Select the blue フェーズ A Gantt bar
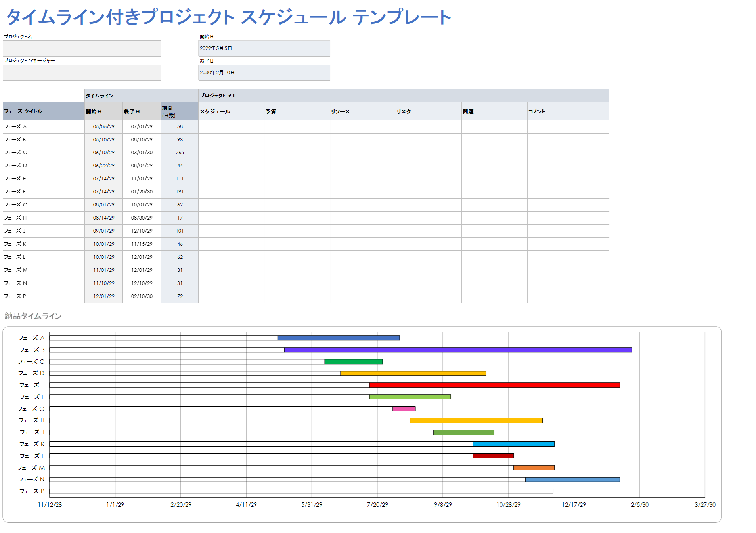 tap(339, 338)
